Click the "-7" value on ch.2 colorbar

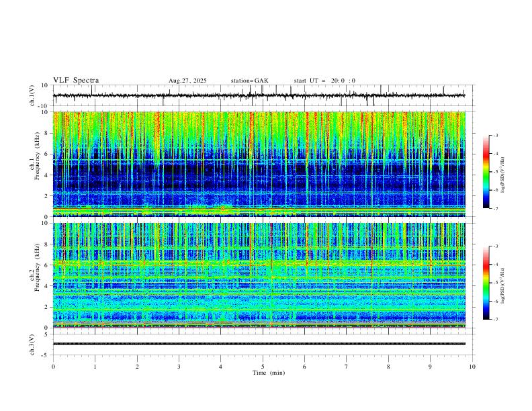[496, 320]
